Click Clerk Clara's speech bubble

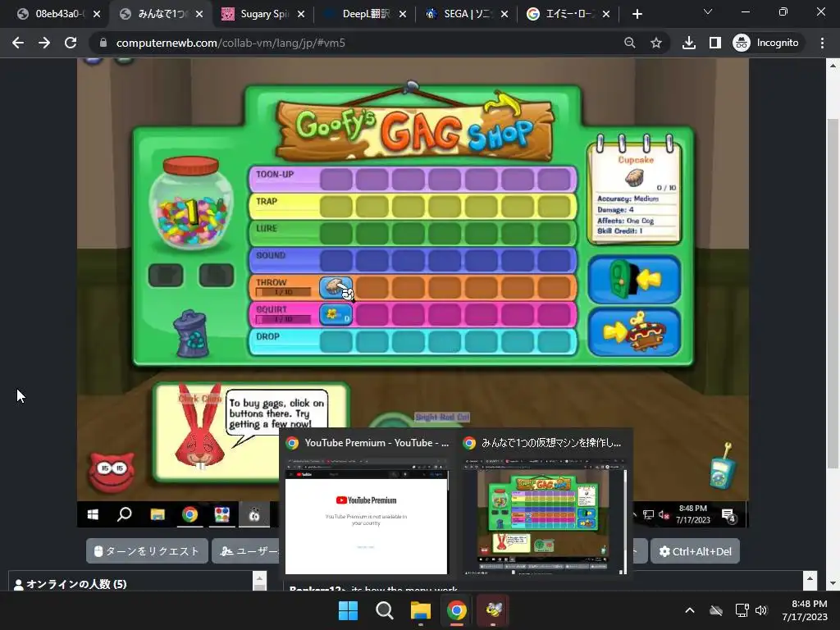[276, 413]
